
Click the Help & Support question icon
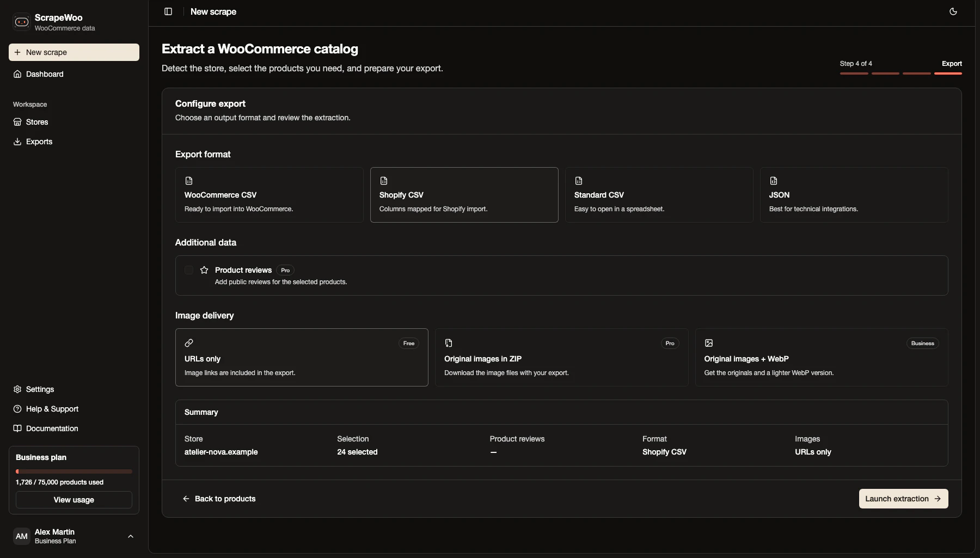point(17,409)
